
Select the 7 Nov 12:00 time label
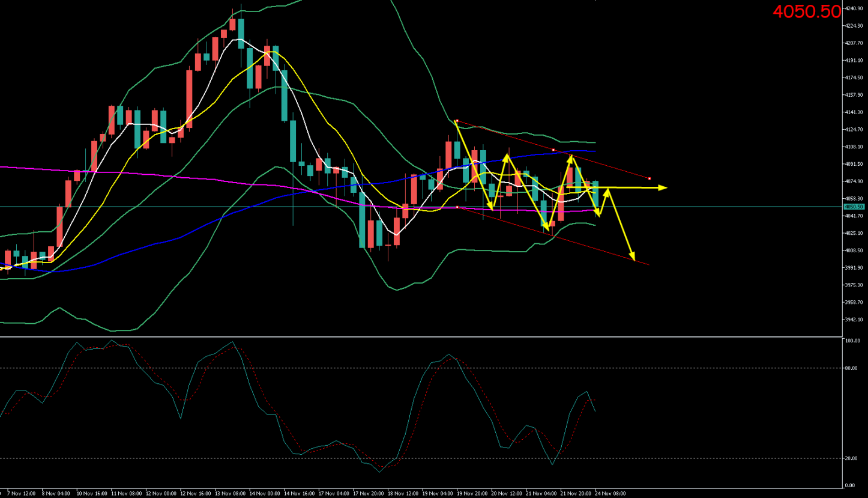pos(23,494)
